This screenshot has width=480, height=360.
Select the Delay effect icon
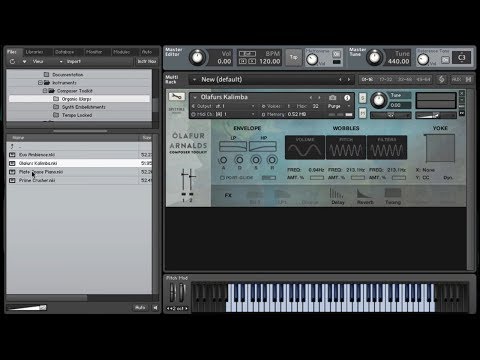(x=337, y=196)
